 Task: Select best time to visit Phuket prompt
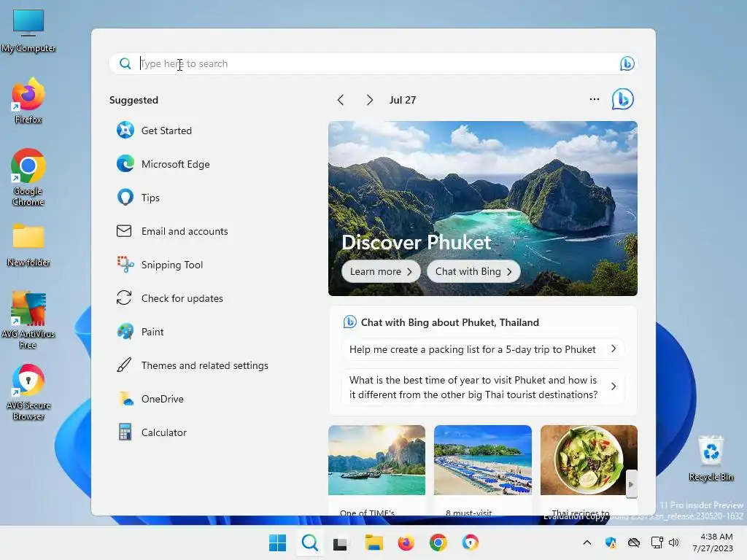point(483,387)
